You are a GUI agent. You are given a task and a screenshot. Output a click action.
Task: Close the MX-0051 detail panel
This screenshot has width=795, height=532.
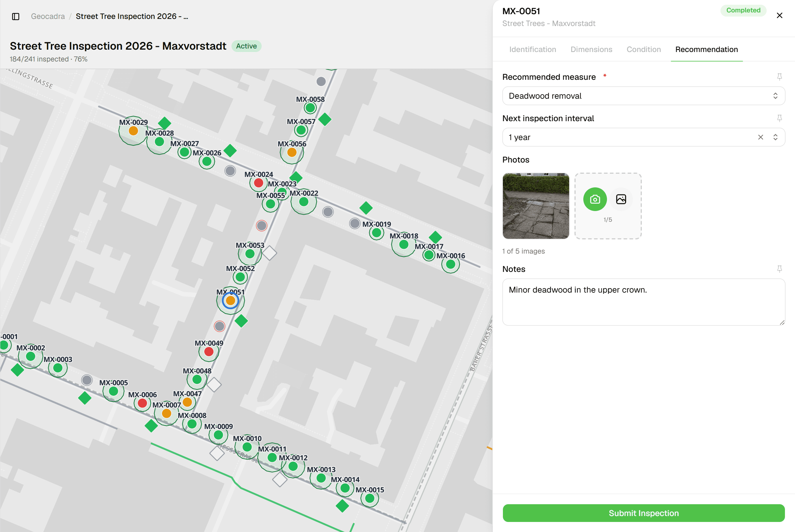click(x=779, y=16)
